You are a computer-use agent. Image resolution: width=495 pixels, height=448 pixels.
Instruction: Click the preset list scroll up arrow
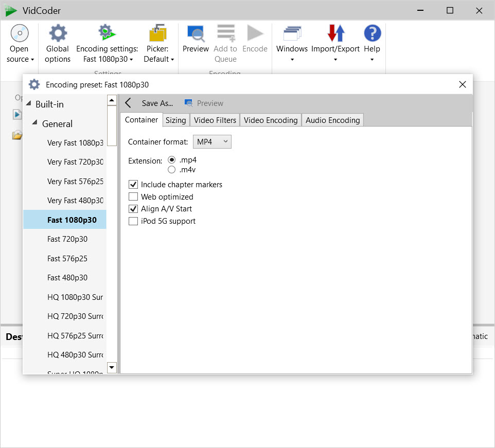click(112, 100)
